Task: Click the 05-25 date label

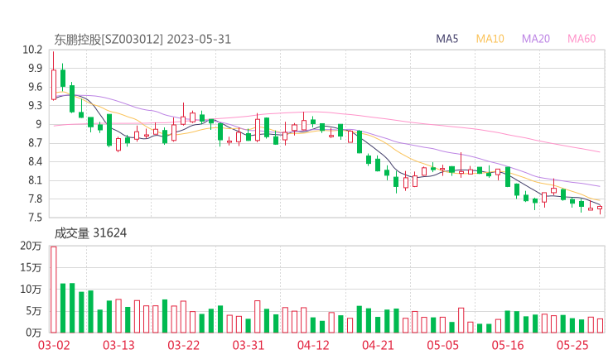Action: [x=572, y=345]
